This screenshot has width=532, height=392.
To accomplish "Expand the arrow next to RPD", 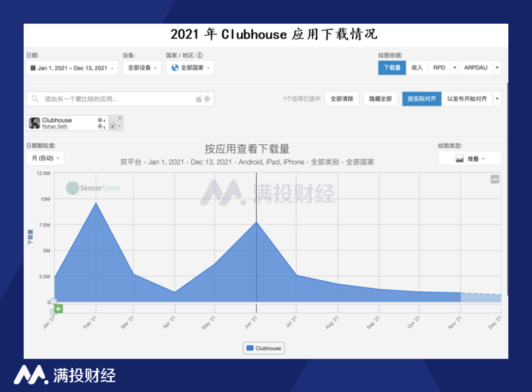I will [455, 68].
